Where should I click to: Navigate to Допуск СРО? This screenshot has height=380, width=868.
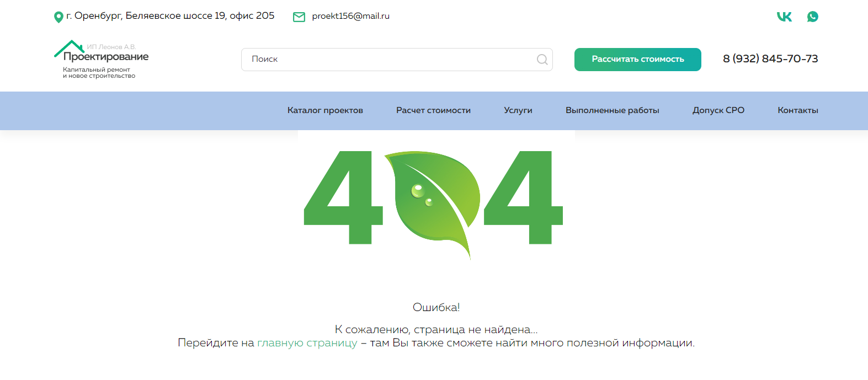718,110
